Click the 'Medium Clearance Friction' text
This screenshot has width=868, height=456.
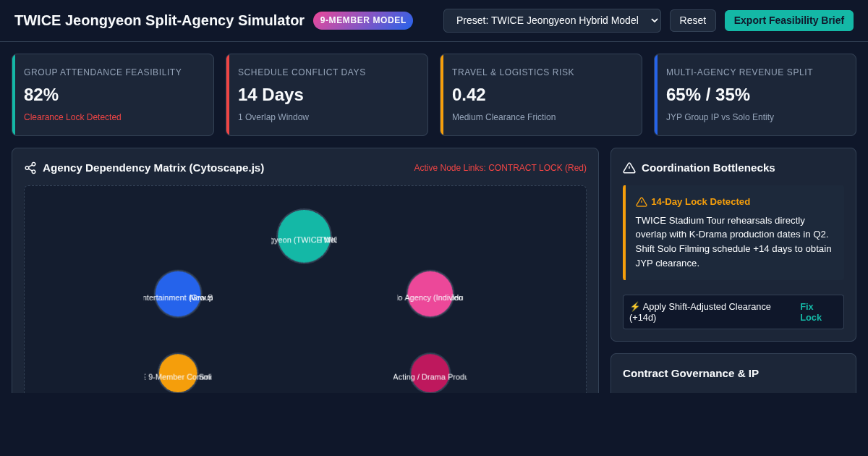click(504, 117)
